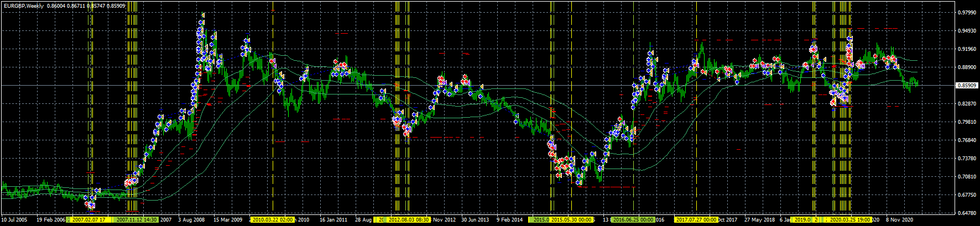Screen dimensions: 980x226
Task: Click the 0.97990 price scale value
Action: tap(967, 12)
